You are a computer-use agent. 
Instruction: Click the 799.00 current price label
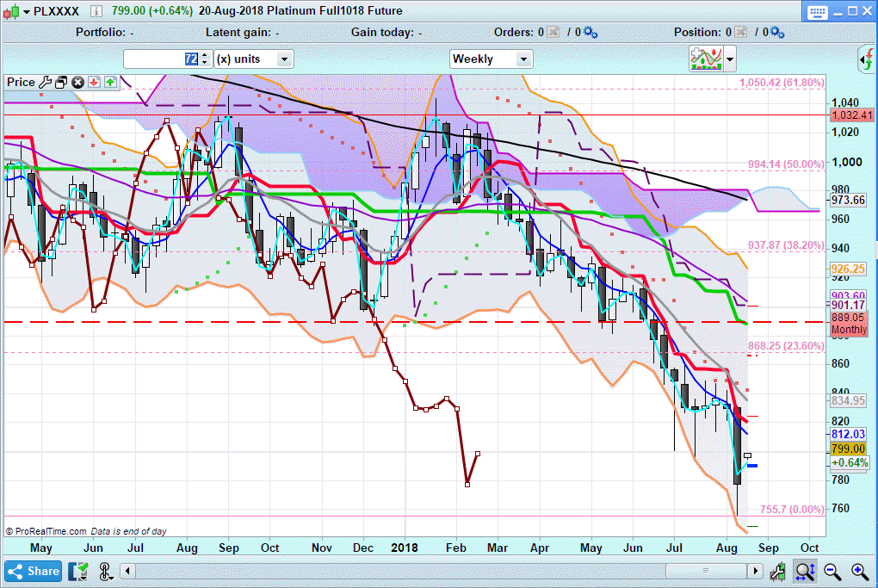[x=848, y=449]
